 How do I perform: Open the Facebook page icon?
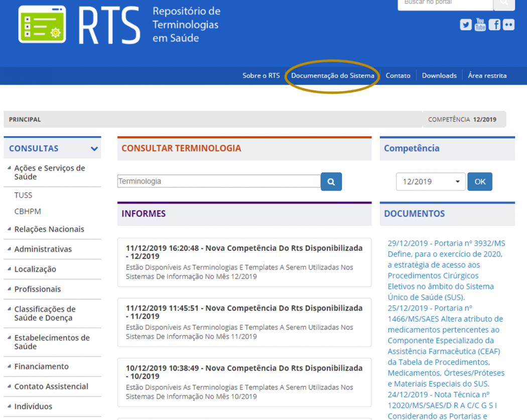[494, 24]
